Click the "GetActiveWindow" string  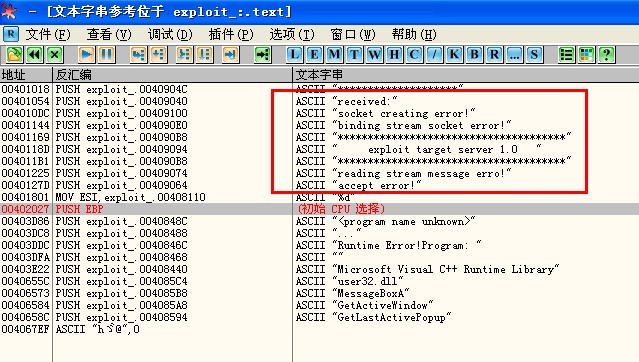[x=383, y=305]
